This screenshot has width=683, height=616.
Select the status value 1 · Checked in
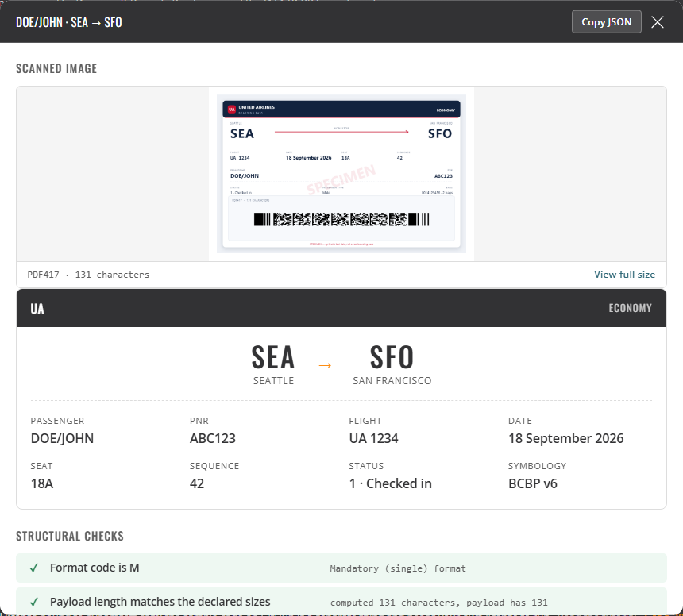(390, 483)
